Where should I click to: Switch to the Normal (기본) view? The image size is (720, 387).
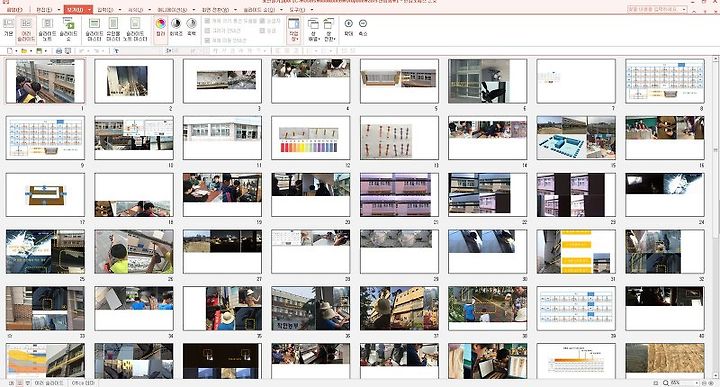coord(8,29)
